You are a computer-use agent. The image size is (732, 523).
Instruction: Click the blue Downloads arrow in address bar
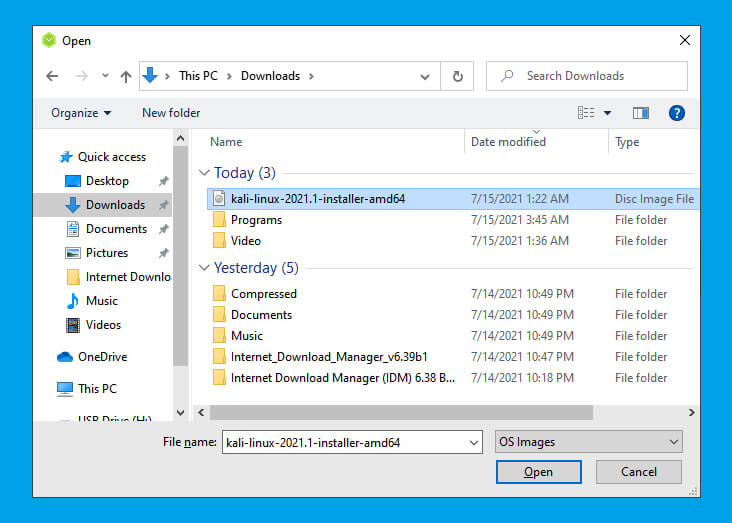click(150, 75)
